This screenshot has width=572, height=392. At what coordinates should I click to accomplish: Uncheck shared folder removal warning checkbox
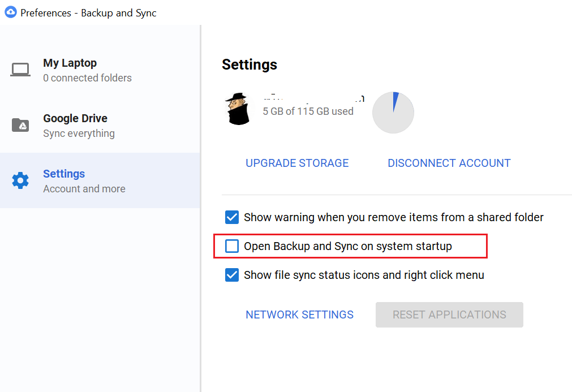click(232, 217)
